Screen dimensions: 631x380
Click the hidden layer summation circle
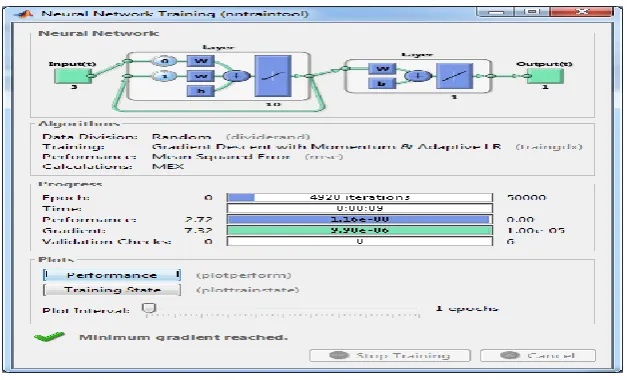pyautogui.click(x=236, y=76)
